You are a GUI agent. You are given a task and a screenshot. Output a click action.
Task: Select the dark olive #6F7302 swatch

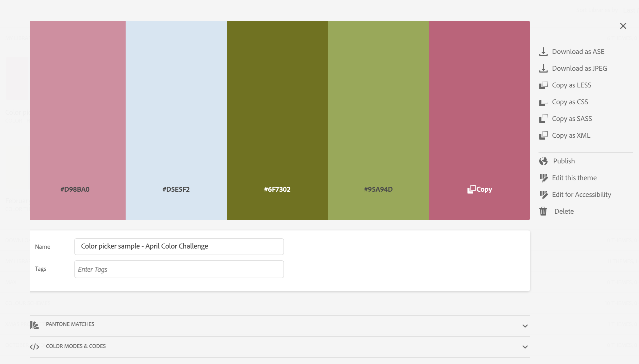click(277, 120)
